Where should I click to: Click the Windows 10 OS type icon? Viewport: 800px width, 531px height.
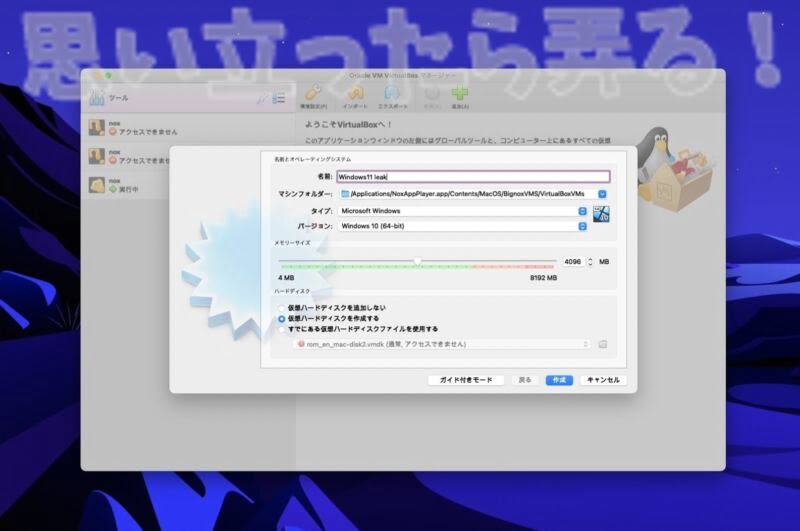pyautogui.click(x=601, y=214)
